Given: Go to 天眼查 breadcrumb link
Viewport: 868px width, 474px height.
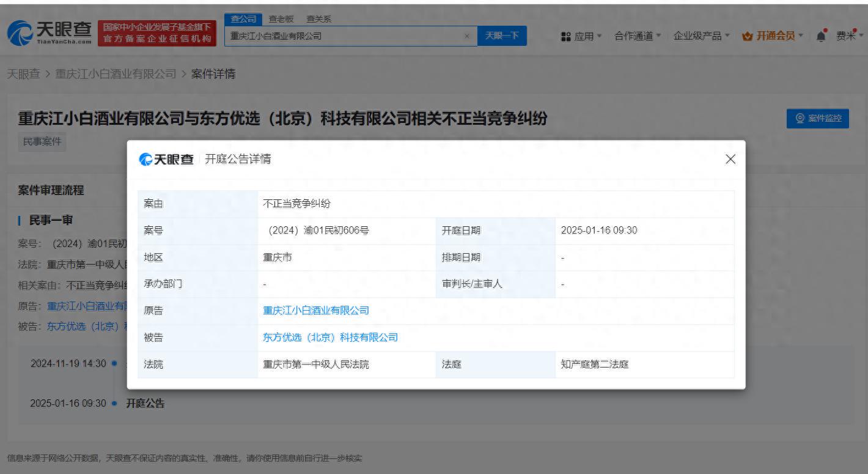Looking at the screenshot, I should (23, 74).
